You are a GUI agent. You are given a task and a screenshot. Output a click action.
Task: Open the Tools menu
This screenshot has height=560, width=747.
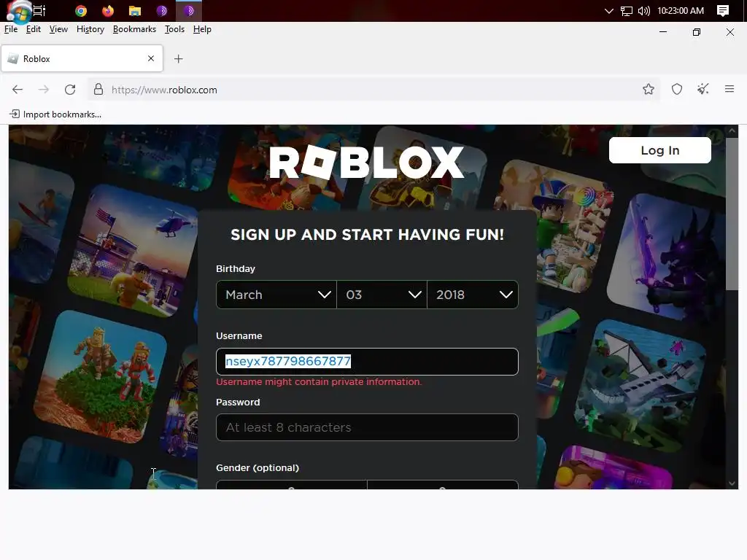tap(174, 29)
